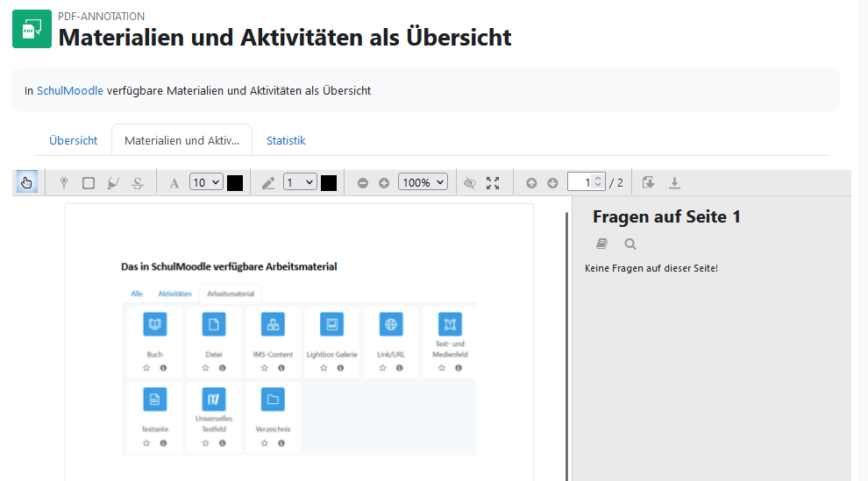Switch to the Statistik tab
Screen dimensions: 868x481
pos(286,140)
